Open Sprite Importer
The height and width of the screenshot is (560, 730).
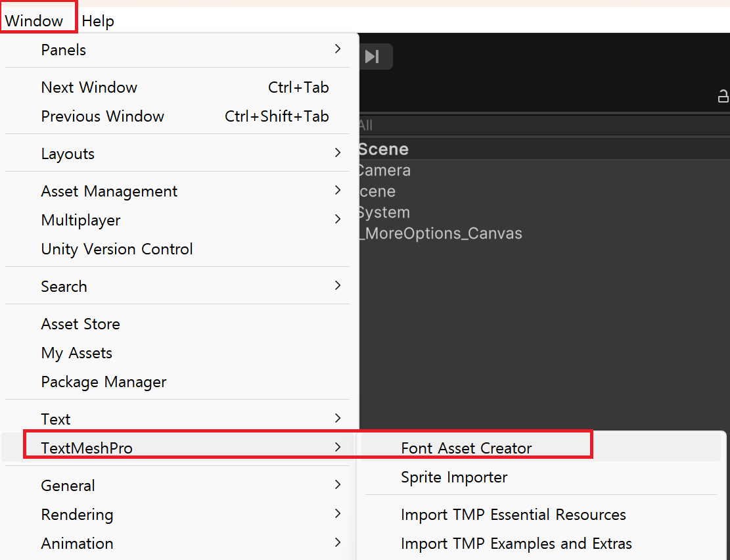541,477
